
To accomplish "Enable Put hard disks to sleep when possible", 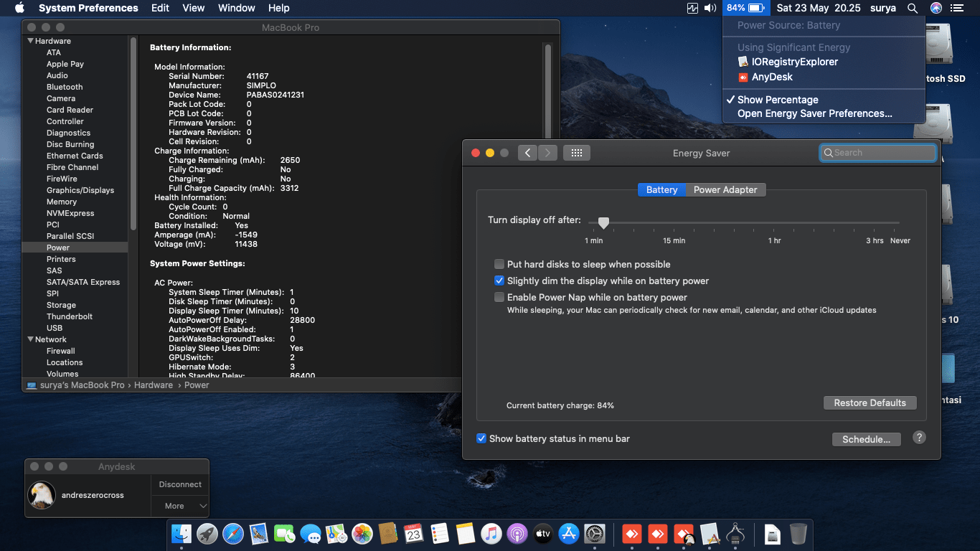I will (x=499, y=264).
